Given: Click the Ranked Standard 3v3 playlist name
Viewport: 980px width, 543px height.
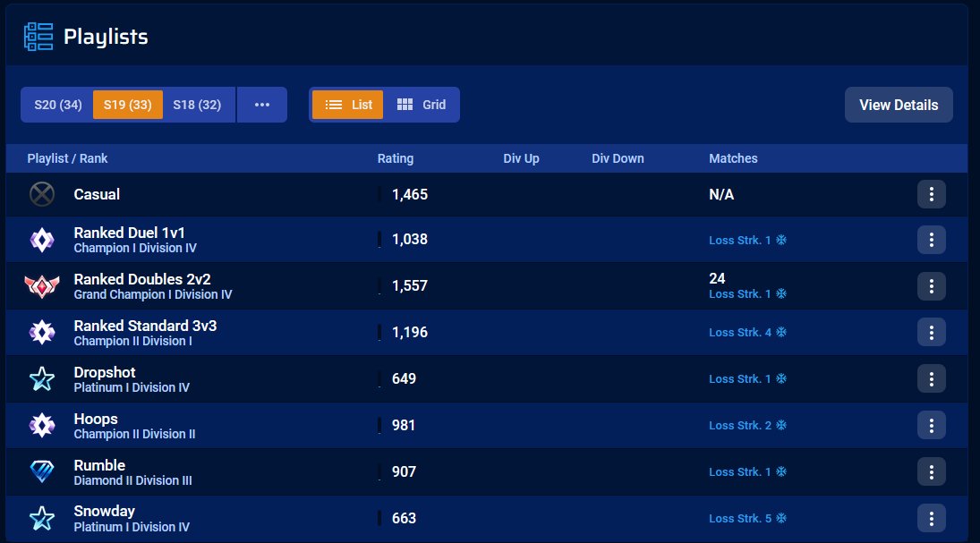Looking at the screenshot, I should pos(145,326).
